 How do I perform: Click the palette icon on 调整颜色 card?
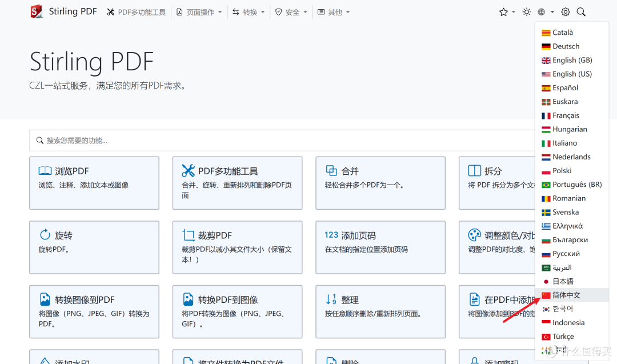(x=475, y=235)
